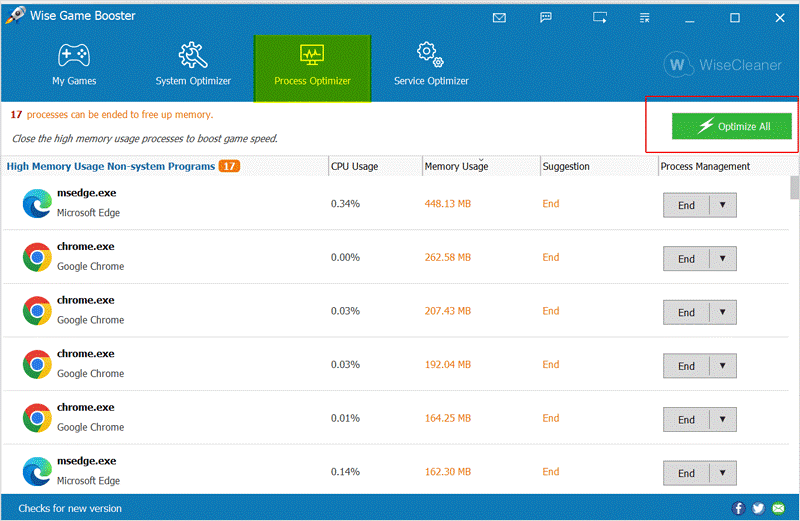The image size is (800, 521).
Task: Click Checks for new version link
Action: coord(70,508)
